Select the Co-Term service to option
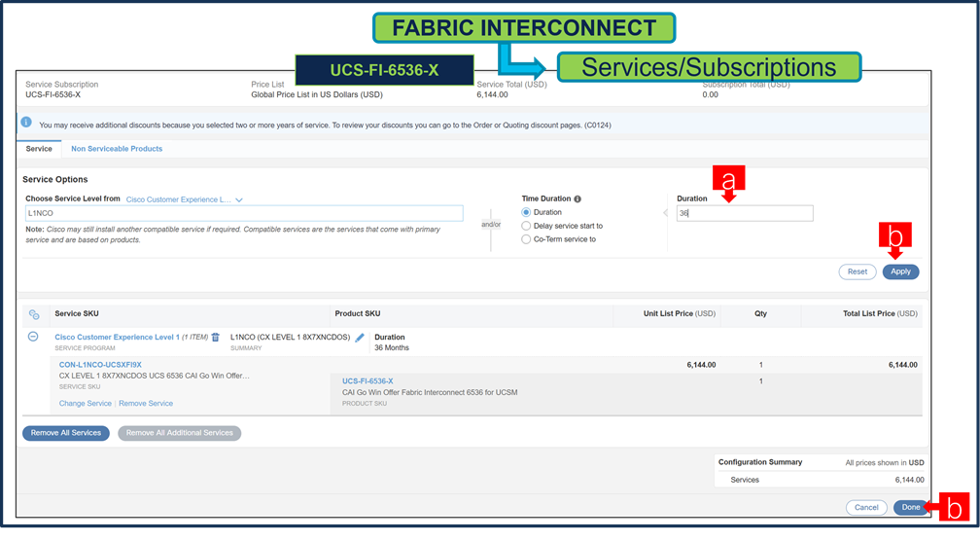This screenshot has width=980, height=541. point(526,239)
